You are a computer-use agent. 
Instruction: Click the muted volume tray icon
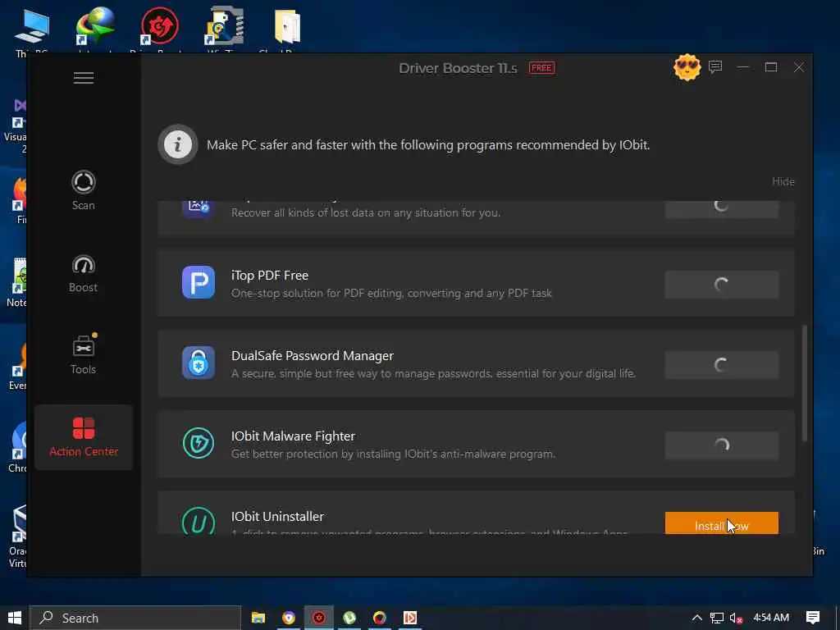tap(736, 618)
